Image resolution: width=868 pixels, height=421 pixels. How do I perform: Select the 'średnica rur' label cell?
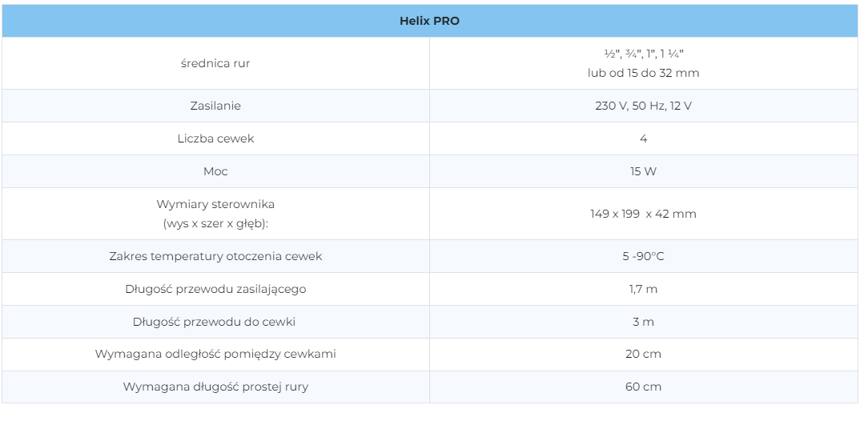pyautogui.click(x=215, y=63)
